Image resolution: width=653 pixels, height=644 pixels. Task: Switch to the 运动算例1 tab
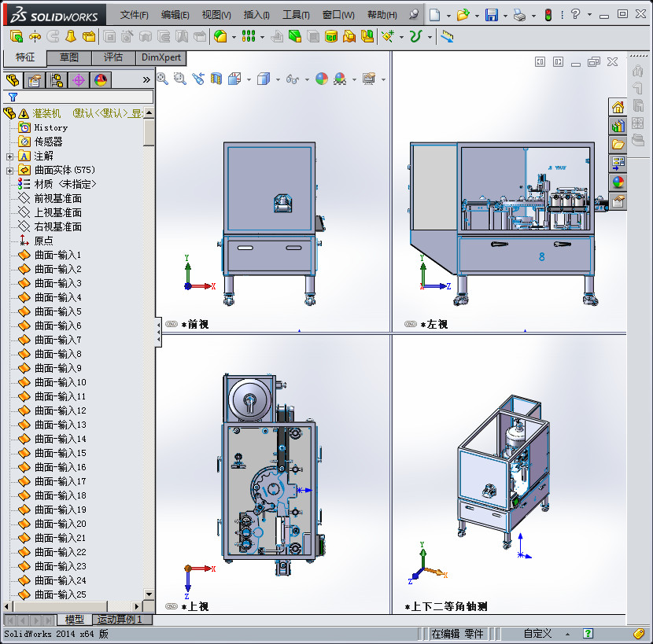pyautogui.click(x=122, y=620)
